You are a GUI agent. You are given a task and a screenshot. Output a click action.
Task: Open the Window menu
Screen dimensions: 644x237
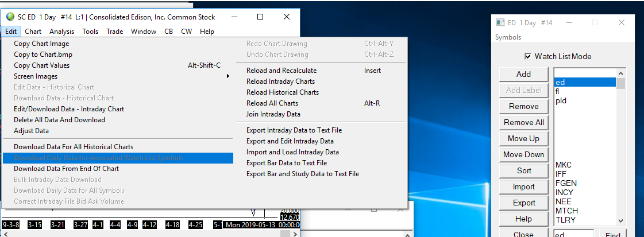(x=144, y=31)
